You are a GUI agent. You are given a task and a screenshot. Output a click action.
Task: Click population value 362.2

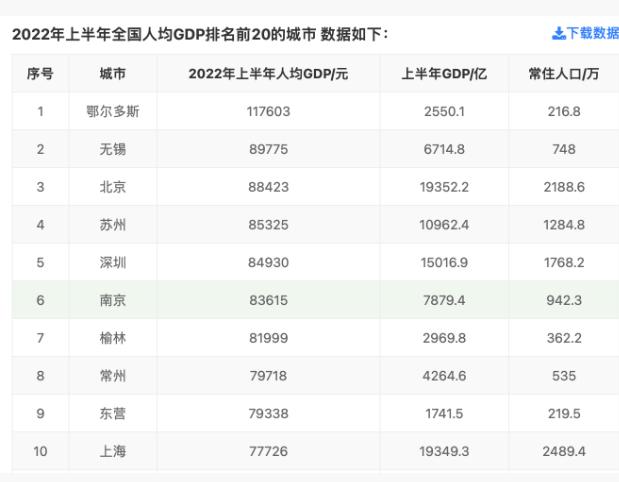[564, 338]
